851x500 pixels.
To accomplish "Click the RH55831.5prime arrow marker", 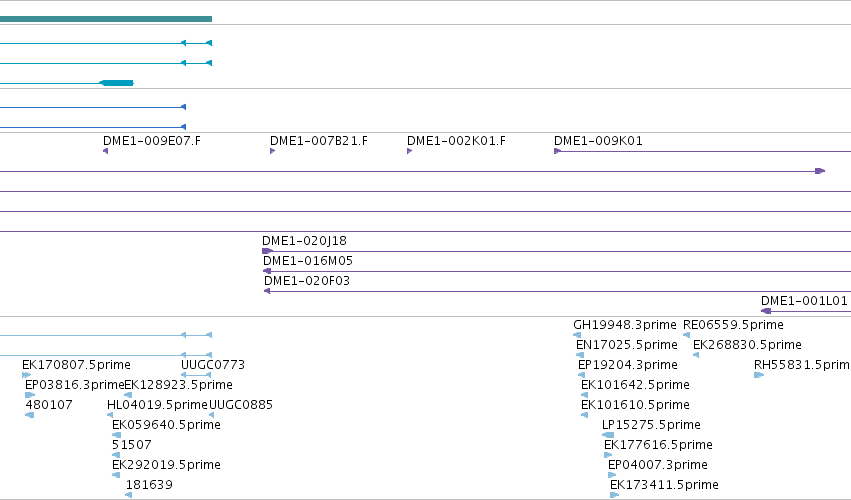I will [x=759, y=375].
